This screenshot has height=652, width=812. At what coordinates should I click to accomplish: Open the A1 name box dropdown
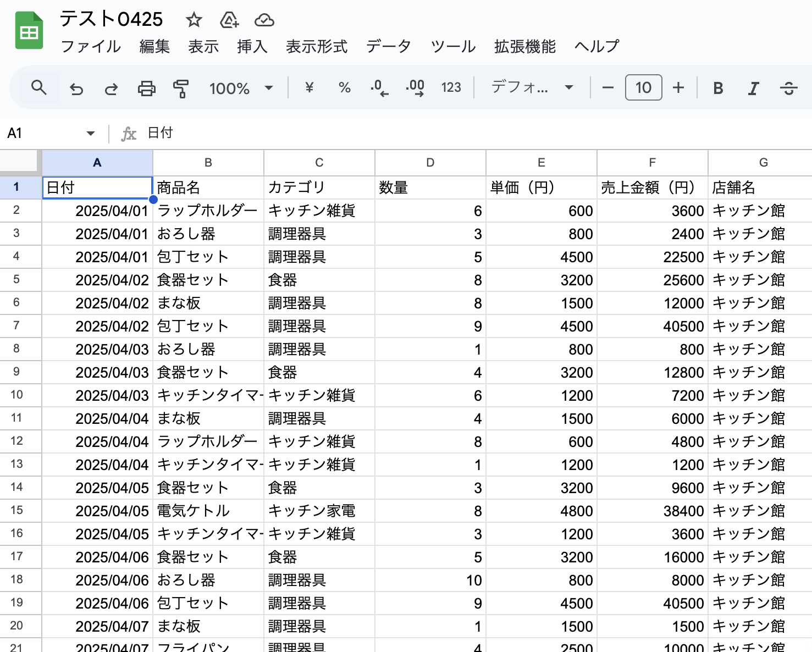[x=91, y=133]
